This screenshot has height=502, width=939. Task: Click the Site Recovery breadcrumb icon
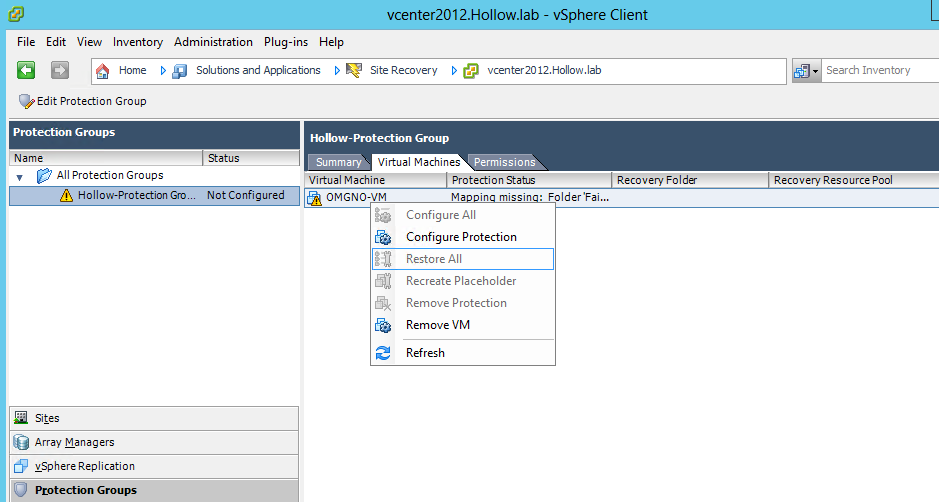pyautogui.click(x=353, y=71)
